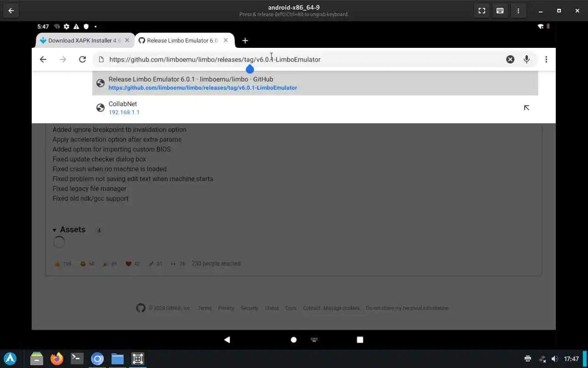Open a new tab with plus icon

[x=245, y=40]
